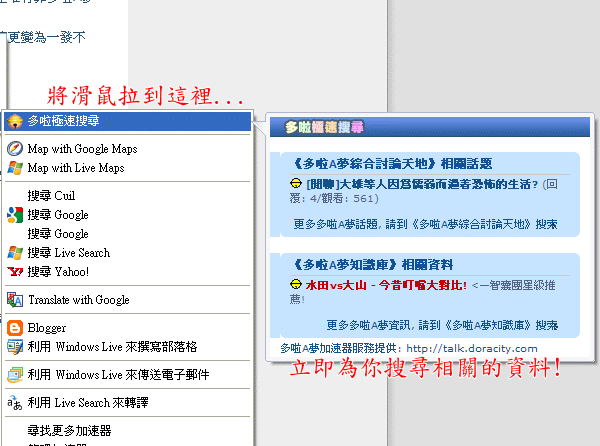The height and width of the screenshot is (446, 600).
Task: Click the 更變為一發不 page text
Action: tap(45, 37)
